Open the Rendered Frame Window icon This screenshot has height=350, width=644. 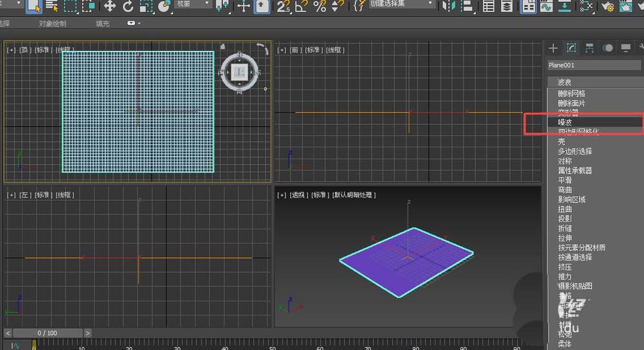click(x=625, y=6)
